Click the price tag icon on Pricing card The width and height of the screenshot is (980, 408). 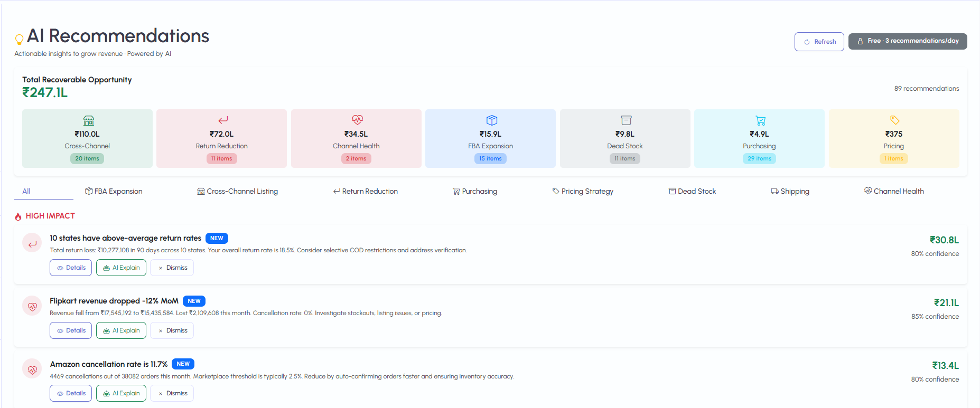pyautogui.click(x=895, y=120)
